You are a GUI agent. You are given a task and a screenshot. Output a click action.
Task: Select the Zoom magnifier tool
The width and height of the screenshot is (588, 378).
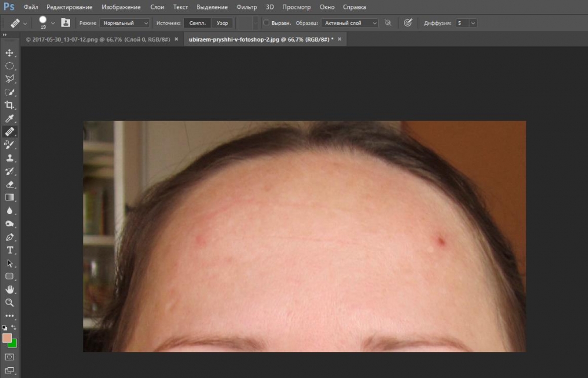click(x=9, y=303)
